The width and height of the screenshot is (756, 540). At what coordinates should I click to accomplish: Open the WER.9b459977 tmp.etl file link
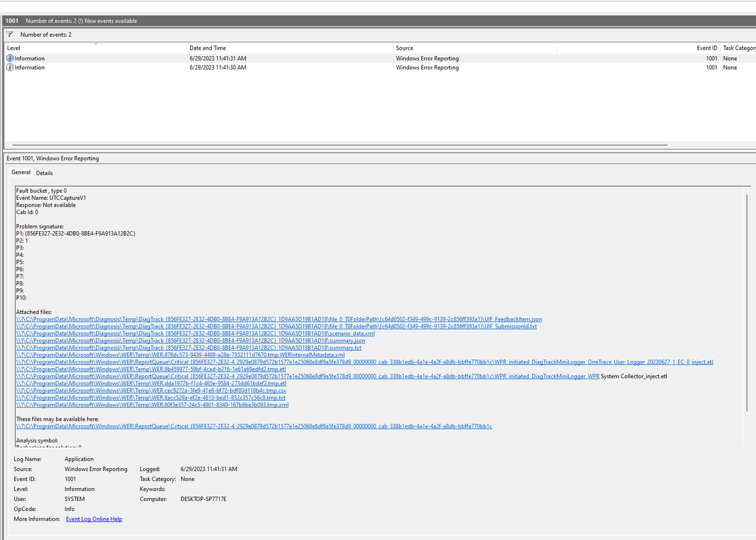tap(151, 369)
